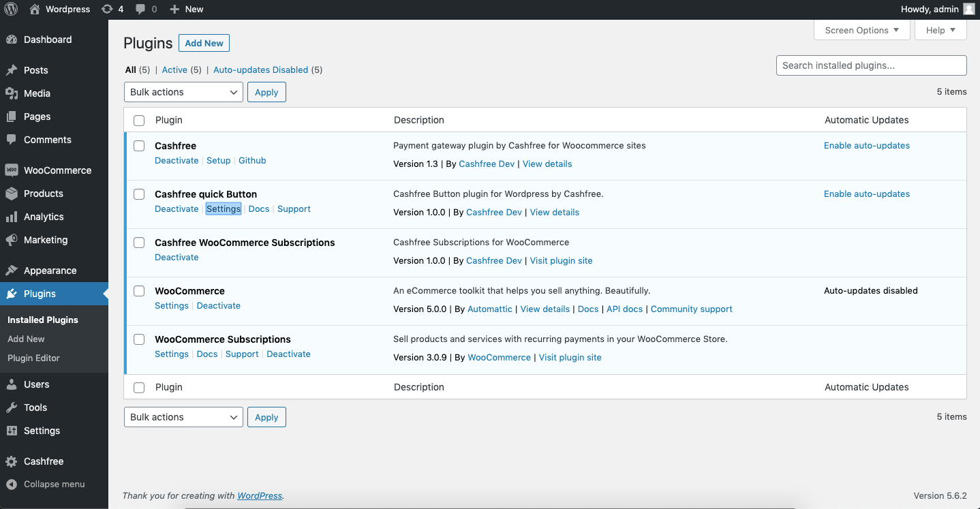Screen dimensions: 980x509
Task: Open the updates icon showing 4
Action: 106,9
